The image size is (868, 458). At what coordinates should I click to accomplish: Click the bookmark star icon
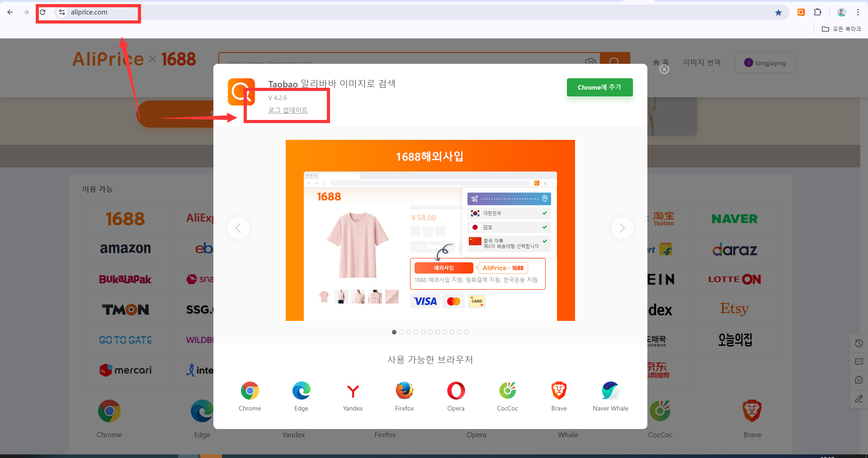(778, 12)
